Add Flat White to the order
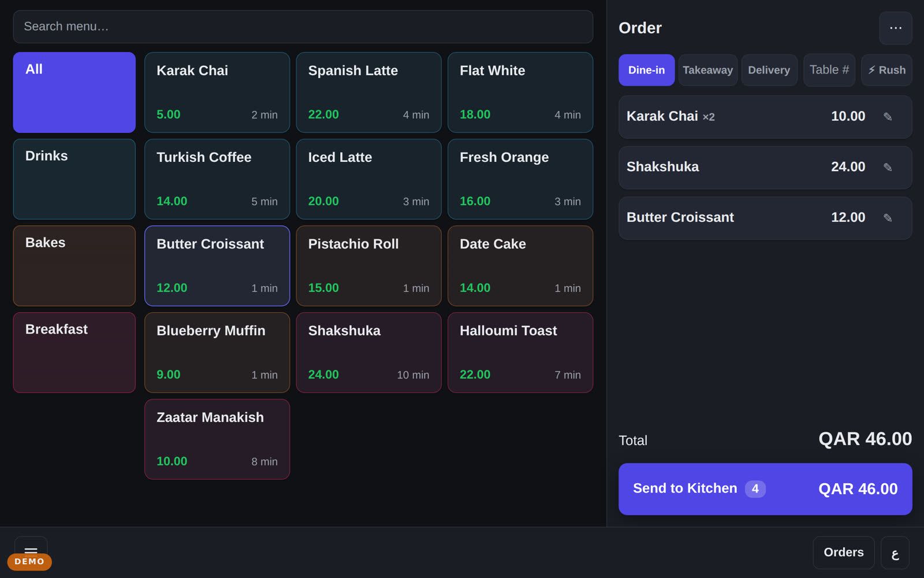 pyautogui.click(x=520, y=92)
